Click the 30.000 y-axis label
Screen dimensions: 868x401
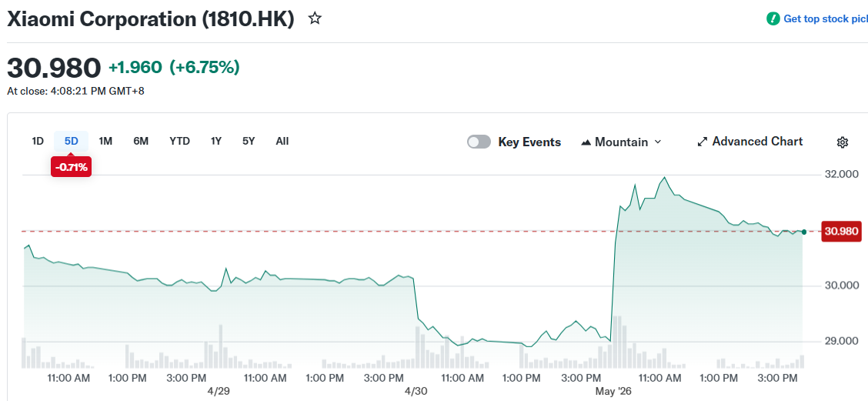(841, 286)
